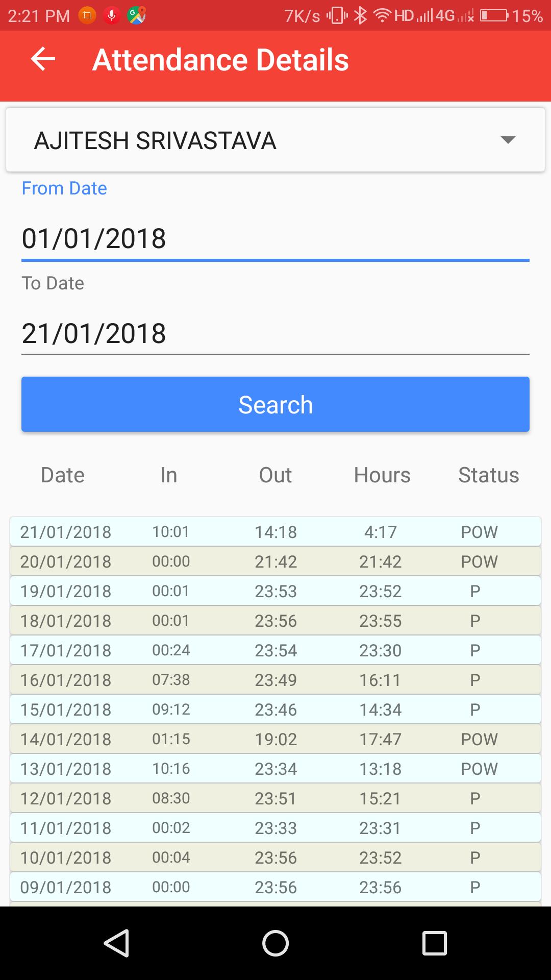Tap the Bluetooth status icon
Screen dimensions: 551x980
360,16
